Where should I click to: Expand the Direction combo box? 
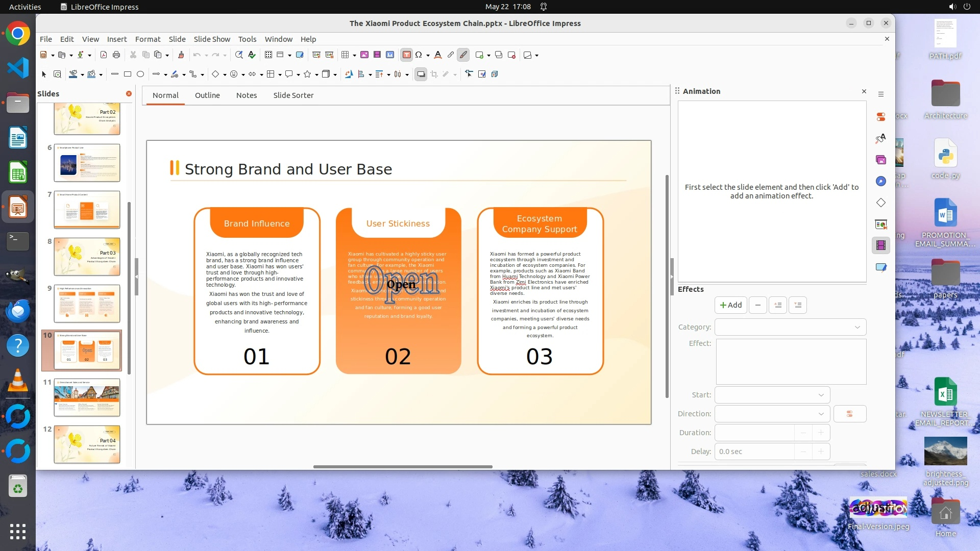click(772, 414)
